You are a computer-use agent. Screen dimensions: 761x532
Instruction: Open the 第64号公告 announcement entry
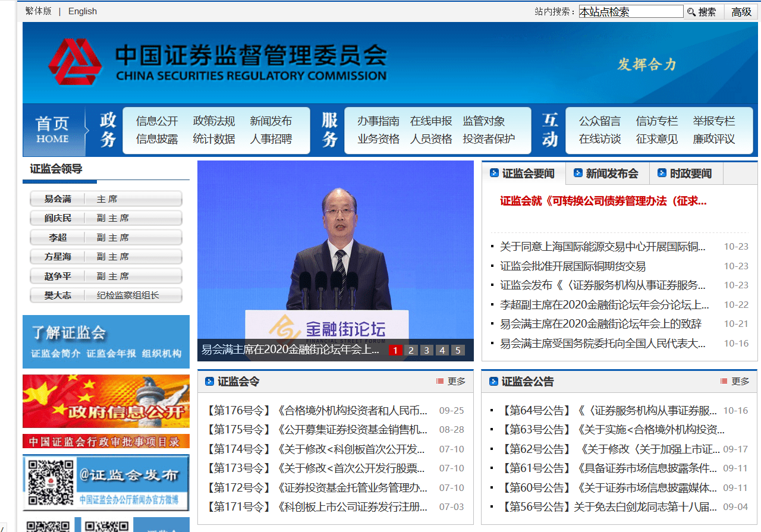coord(609,411)
